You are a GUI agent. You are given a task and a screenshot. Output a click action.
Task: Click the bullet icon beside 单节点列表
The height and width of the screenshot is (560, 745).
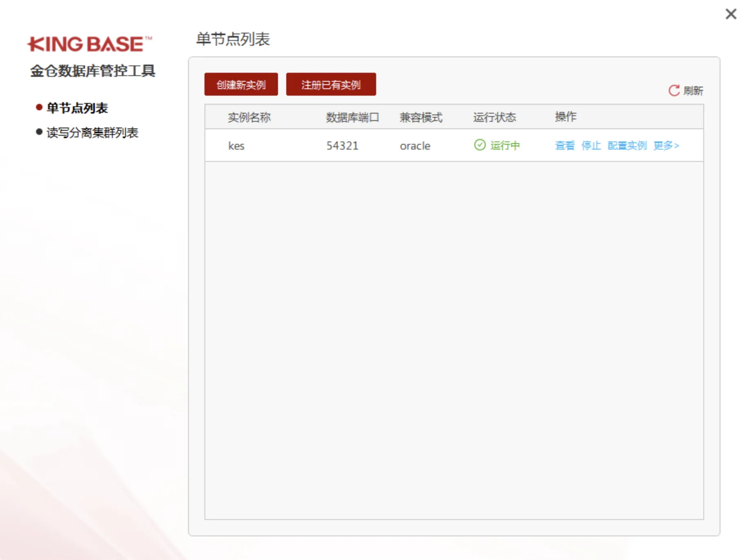pyautogui.click(x=38, y=107)
